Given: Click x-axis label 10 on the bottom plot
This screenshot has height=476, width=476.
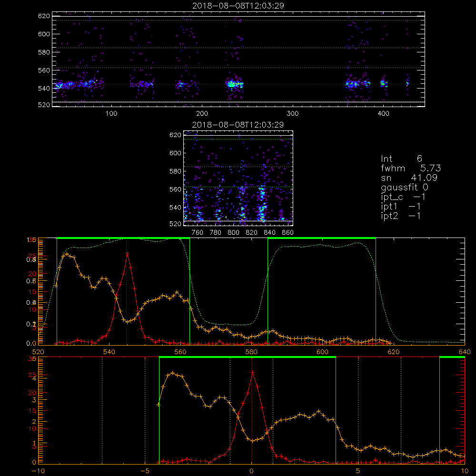Looking at the screenshot, I should coord(465,471).
